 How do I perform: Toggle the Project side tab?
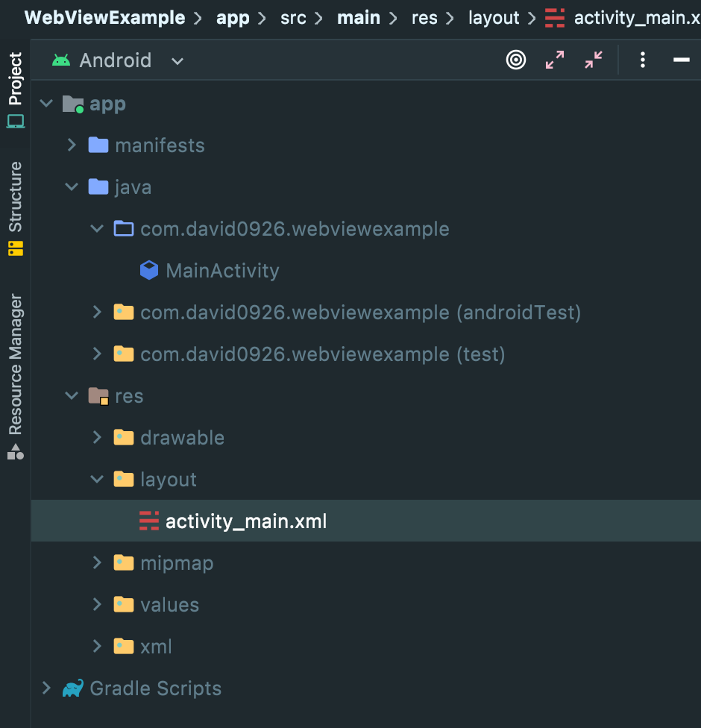16,90
